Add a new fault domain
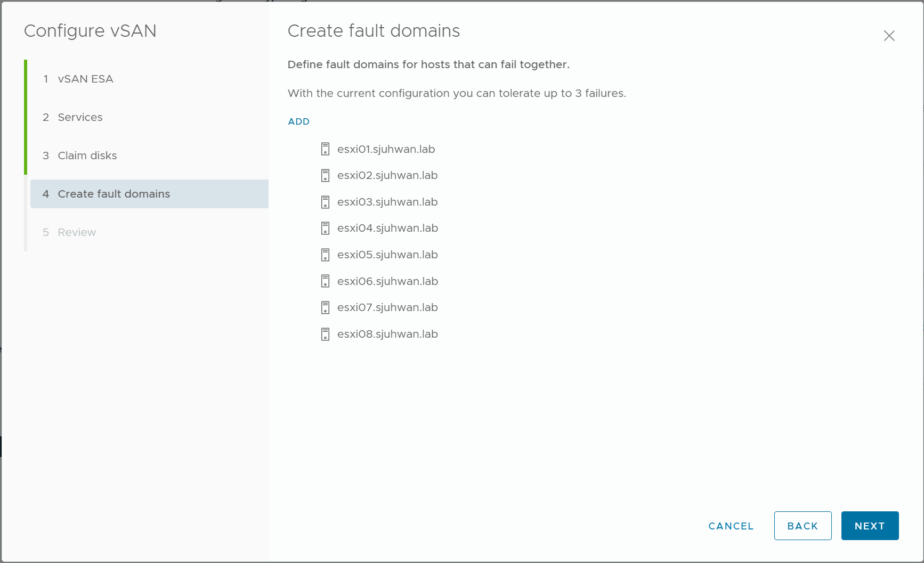Screen dimensions: 924x563 (298, 121)
